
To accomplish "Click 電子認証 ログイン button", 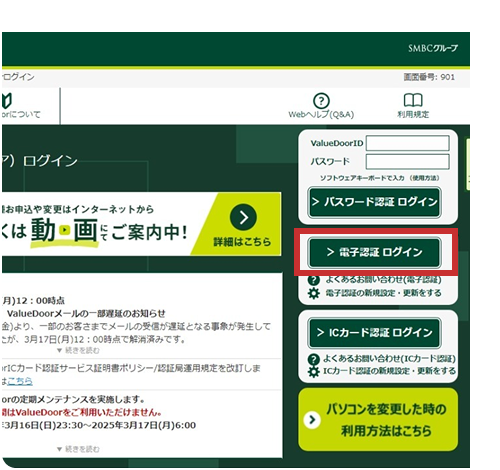I will tap(375, 252).
